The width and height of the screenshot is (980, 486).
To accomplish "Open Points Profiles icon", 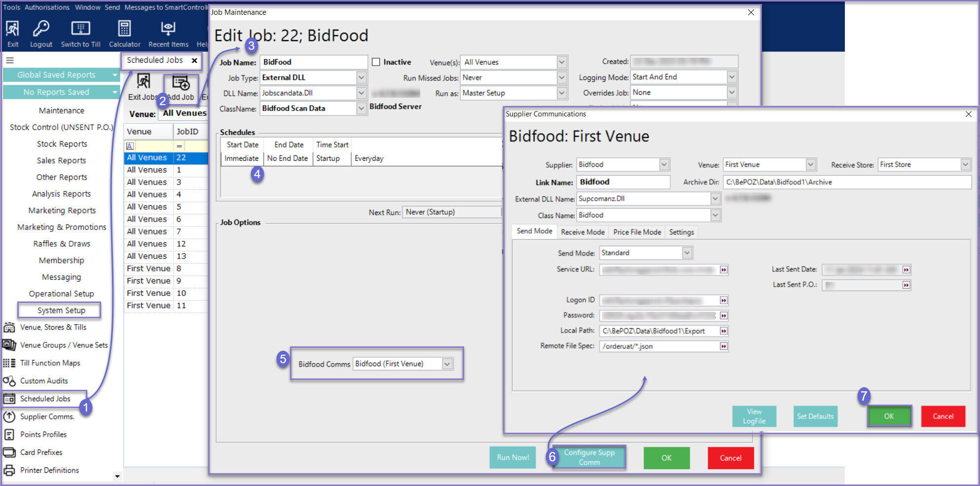I will [x=9, y=435].
